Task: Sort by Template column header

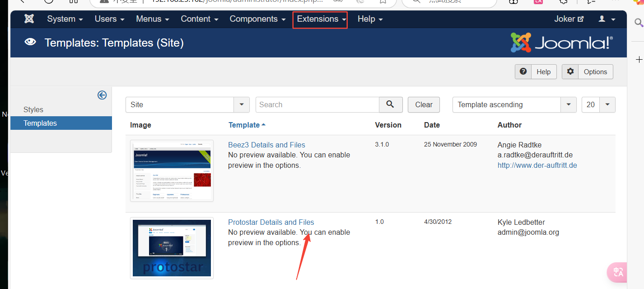Action: click(247, 125)
